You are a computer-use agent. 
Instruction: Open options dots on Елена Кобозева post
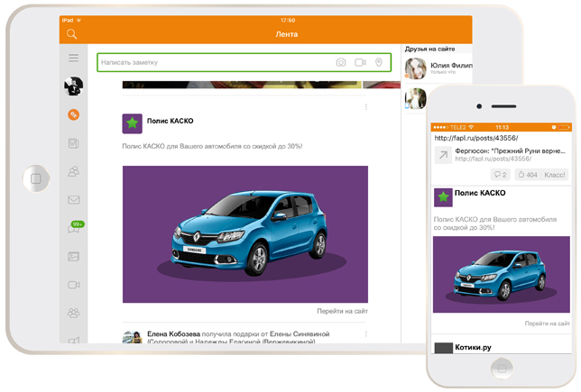click(366, 334)
